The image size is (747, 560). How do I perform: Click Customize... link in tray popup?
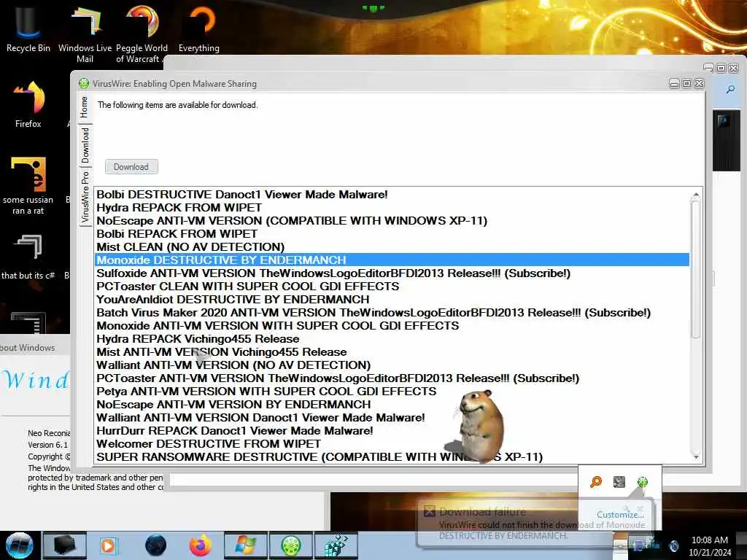620,514
